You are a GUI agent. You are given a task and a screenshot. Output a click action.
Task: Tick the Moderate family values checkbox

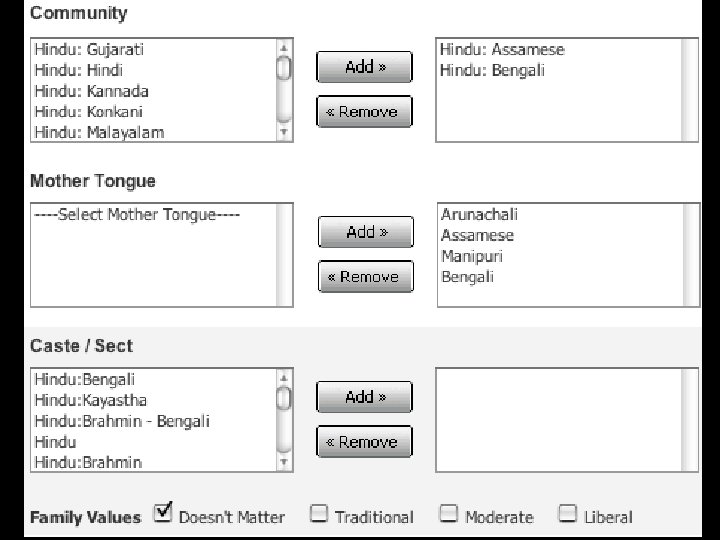(449, 514)
